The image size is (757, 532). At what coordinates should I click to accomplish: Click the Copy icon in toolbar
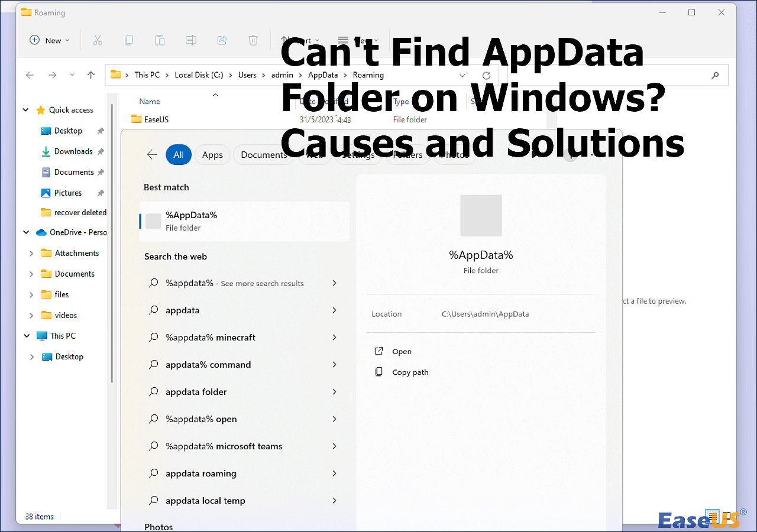pos(129,40)
